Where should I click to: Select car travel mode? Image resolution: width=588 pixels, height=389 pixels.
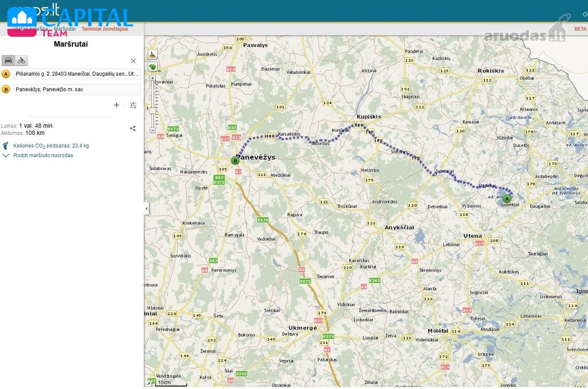tap(8, 60)
